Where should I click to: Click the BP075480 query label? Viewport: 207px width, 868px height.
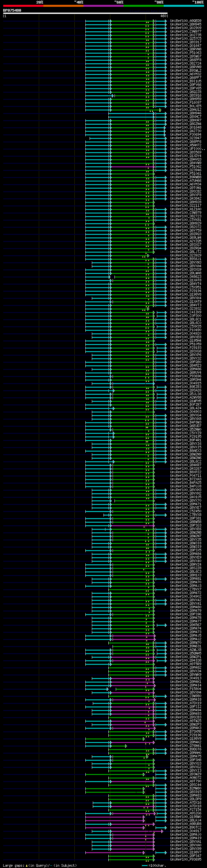[12, 10]
